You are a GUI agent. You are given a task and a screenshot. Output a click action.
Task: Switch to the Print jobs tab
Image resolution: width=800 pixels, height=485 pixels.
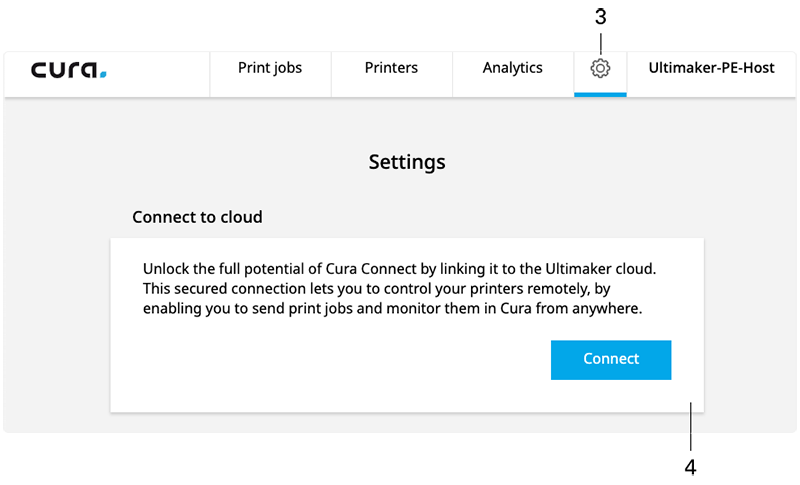[x=270, y=69]
